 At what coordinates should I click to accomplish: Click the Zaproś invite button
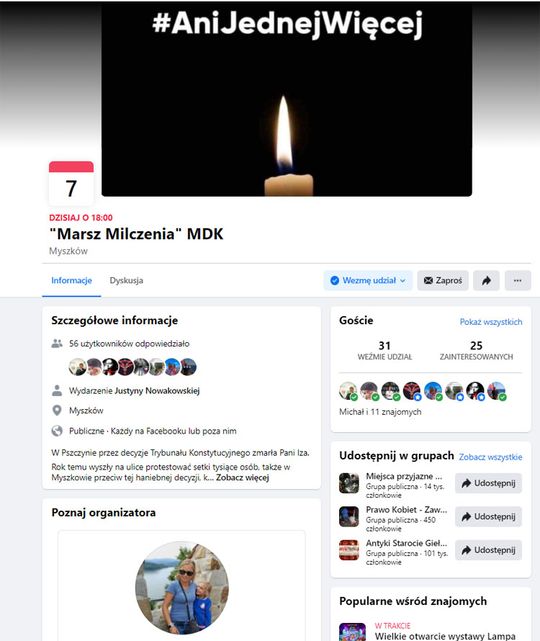(x=443, y=280)
